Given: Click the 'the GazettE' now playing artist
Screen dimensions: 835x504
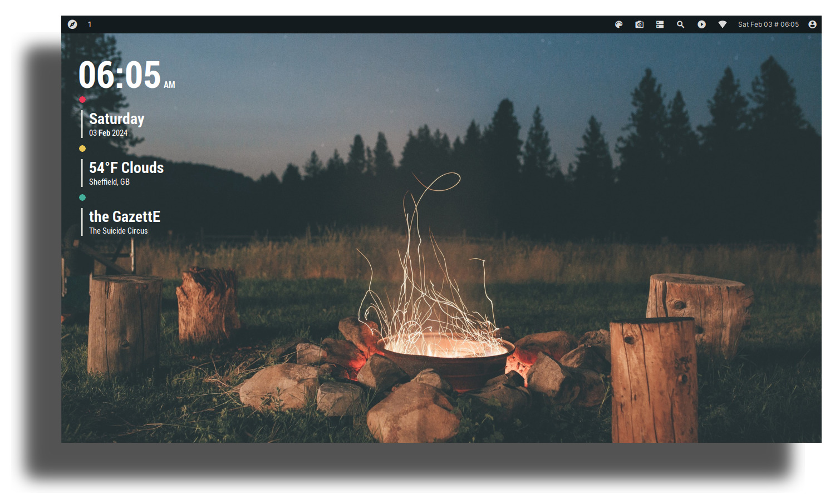Looking at the screenshot, I should point(125,216).
